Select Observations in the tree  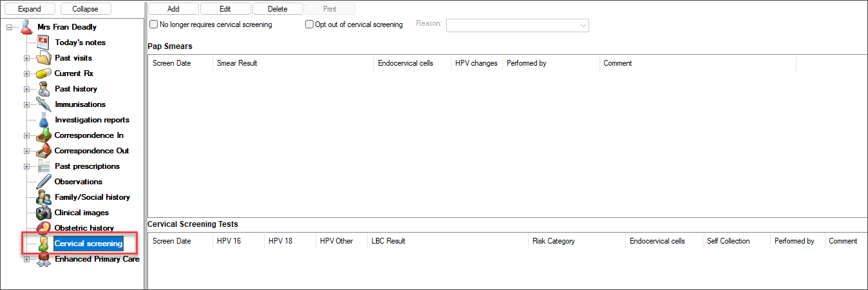(79, 182)
